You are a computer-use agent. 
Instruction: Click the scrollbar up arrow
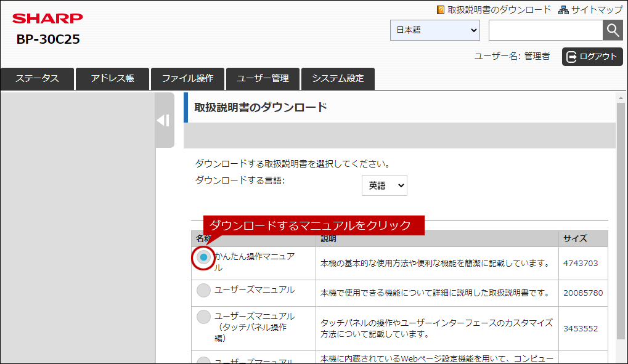pyautogui.click(x=621, y=98)
